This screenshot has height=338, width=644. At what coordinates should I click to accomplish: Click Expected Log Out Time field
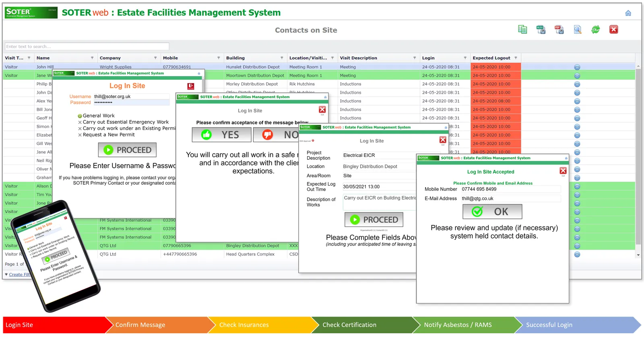click(379, 187)
